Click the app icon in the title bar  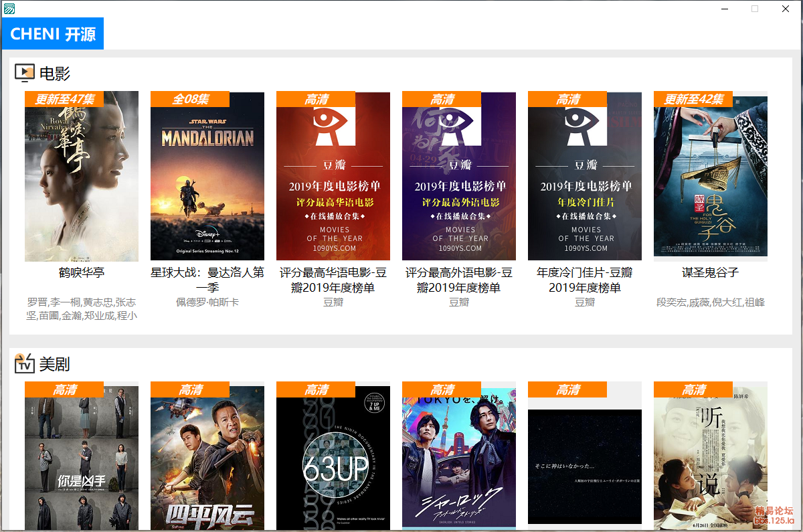tap(9, 9)
